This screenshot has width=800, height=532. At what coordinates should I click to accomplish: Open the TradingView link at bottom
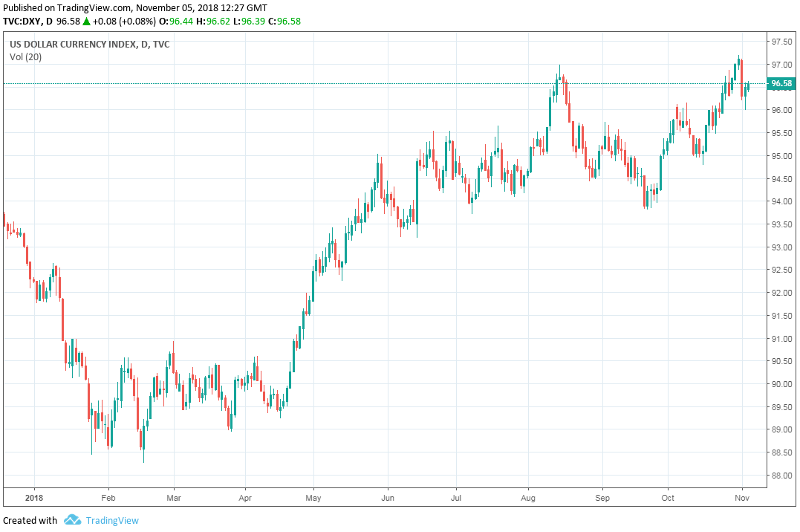(111, 520)
